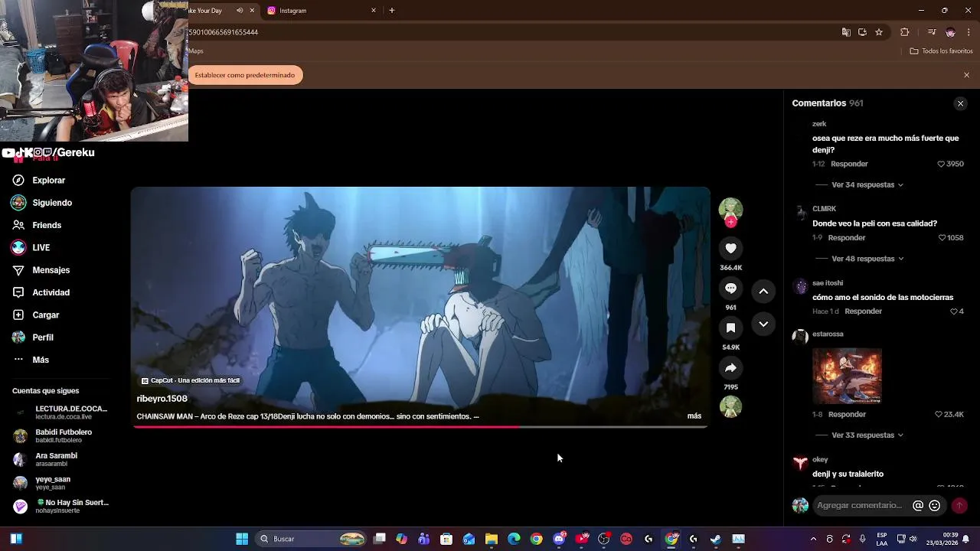Like estarossa's comment with 23.4K likes
This screenshot has width=980, height=551.
(x=939, y=414)
